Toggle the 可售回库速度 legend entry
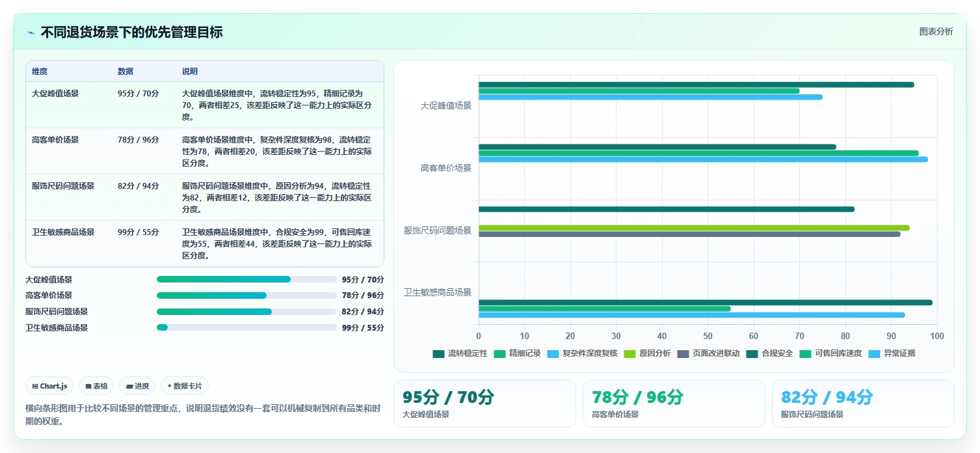The width and height of the screenshot is (980, 453). pyautogui.click(x=830, y=353)
